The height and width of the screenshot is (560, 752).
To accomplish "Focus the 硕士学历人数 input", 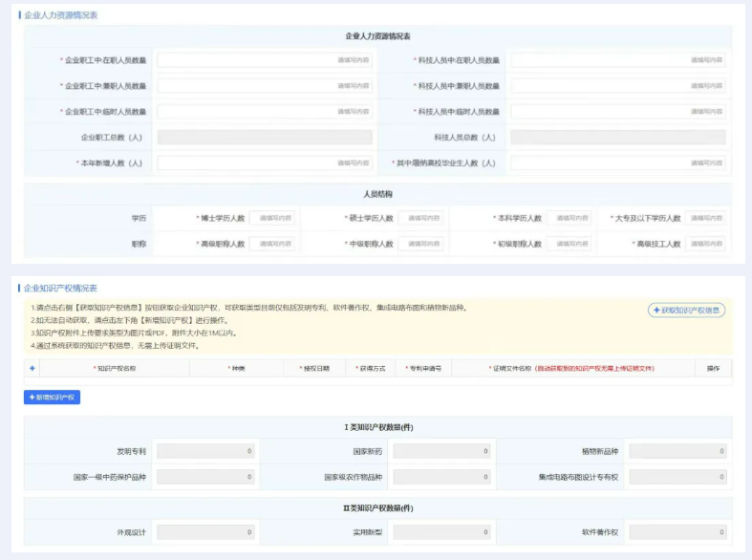I will 421,218.
